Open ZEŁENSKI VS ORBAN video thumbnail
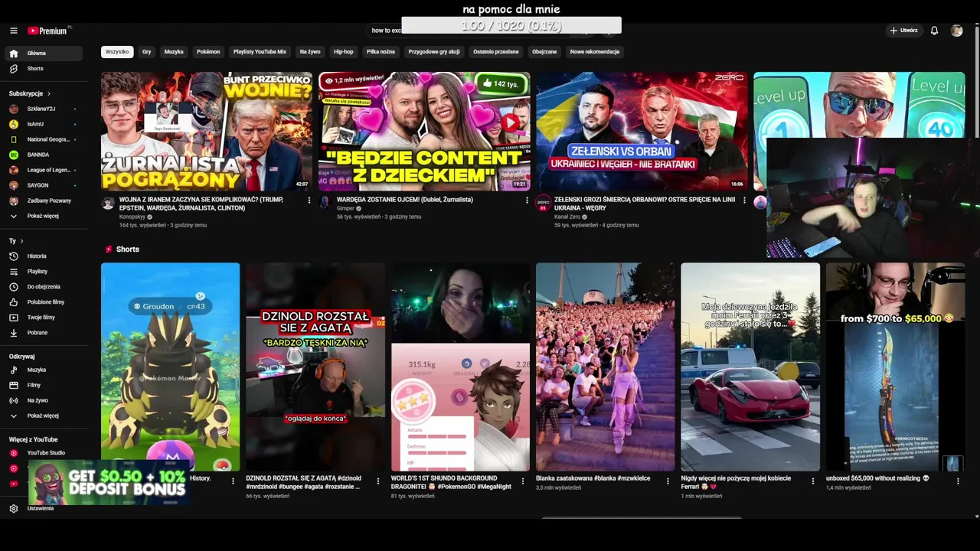This screenshot has height=551, width=980. [642, 131]
